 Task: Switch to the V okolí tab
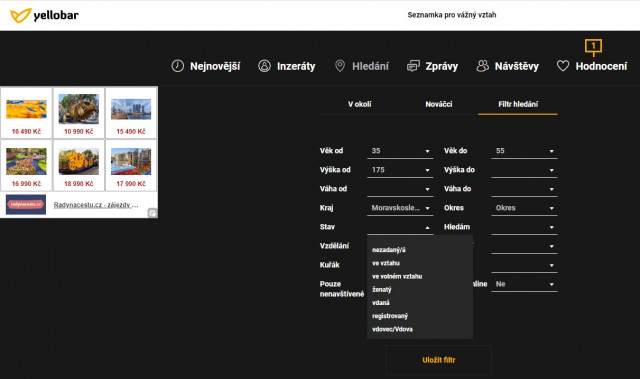click(359, 104)
